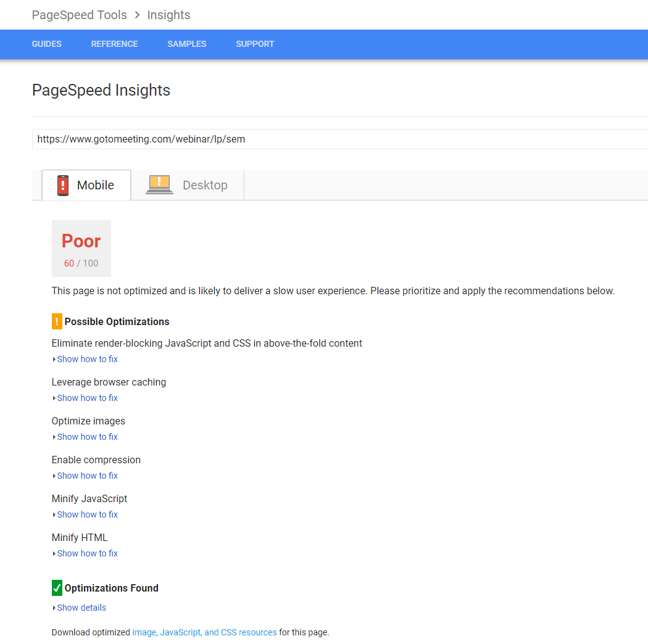This screenshot has height=644, width=648.
Task: Click the orange exclamation icon near Possible Optimizations
Action: tap(56, 321)
